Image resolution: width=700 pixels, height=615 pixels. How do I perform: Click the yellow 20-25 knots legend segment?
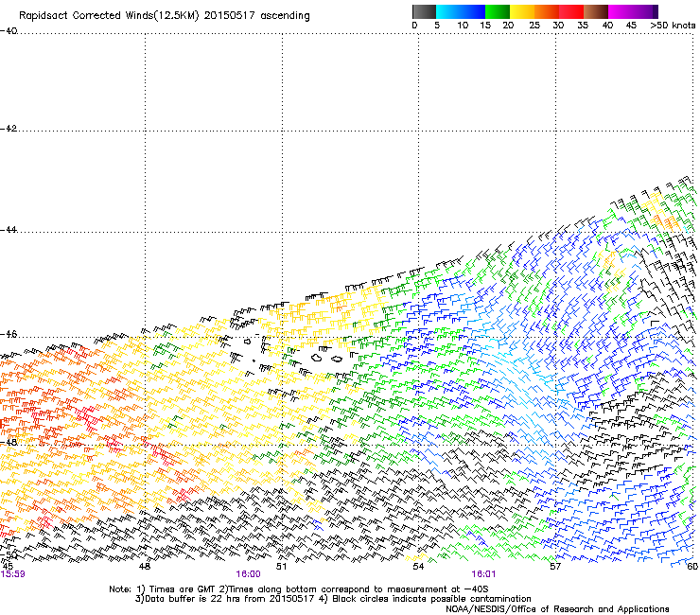pyautogui.click(x=522, y=11)
